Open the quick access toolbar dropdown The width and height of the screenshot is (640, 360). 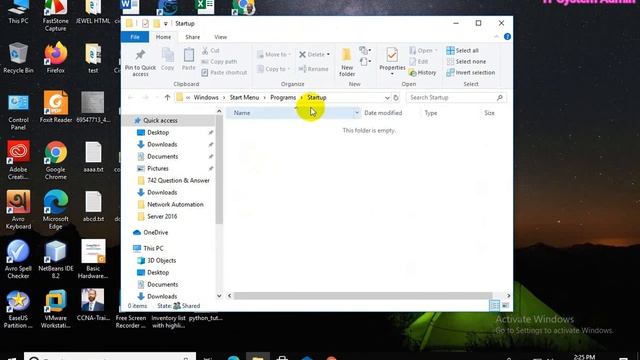pyautogui.click(x=166, y=24)
